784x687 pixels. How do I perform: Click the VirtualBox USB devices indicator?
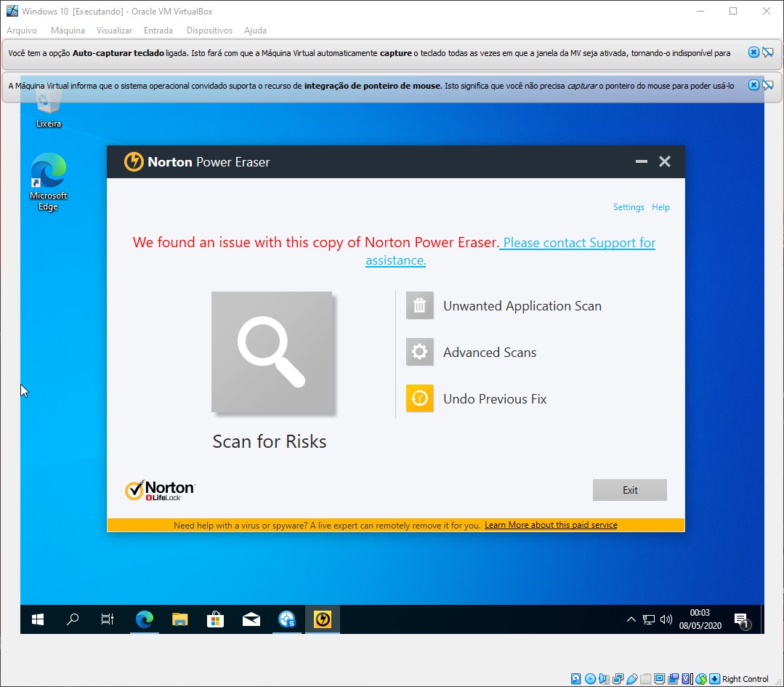click(x=632, y=678)
